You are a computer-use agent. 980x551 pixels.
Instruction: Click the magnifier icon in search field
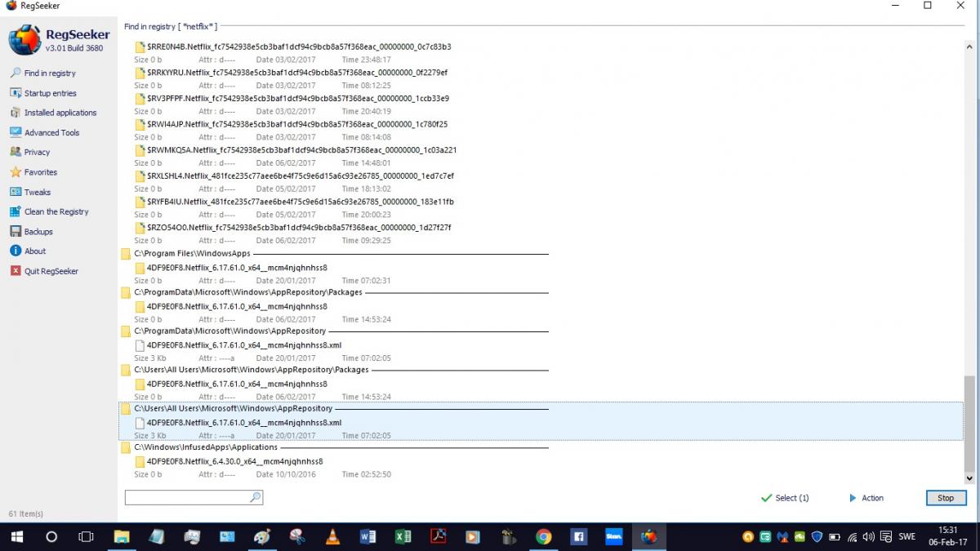point(256,497)
